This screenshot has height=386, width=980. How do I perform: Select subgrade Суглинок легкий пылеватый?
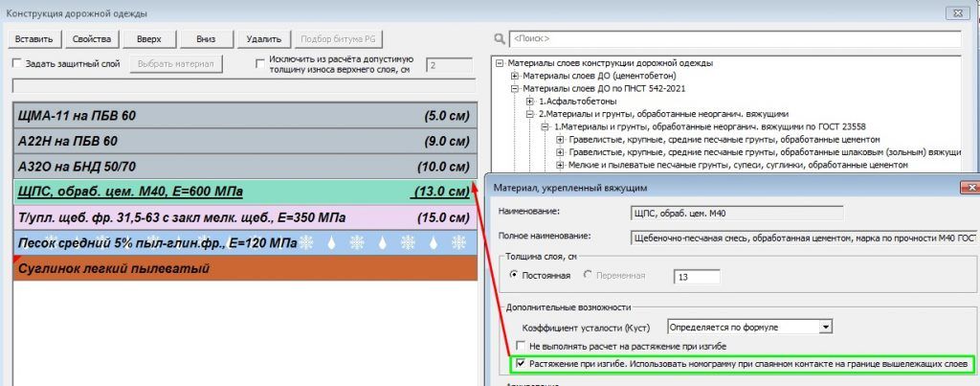[245, 269]
